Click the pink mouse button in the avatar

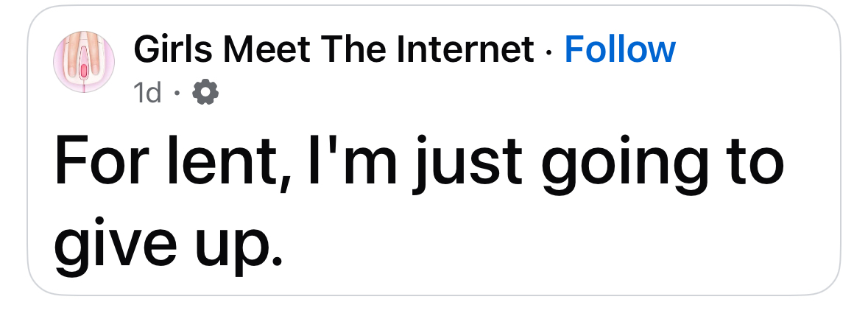(84, 71)
